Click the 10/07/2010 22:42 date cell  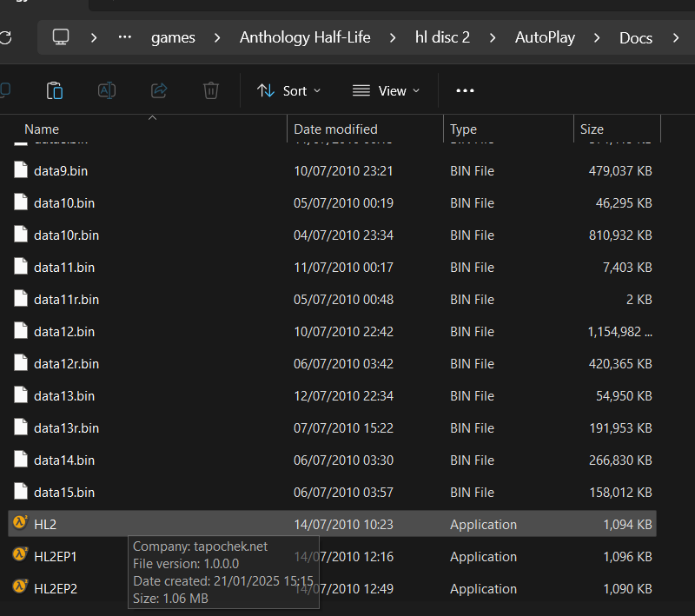tap(343, 332)
